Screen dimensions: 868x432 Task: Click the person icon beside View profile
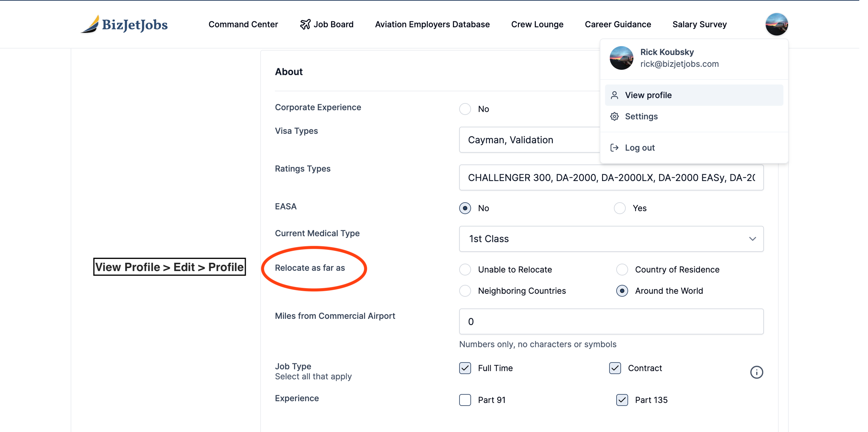click(x=614, y=95)
